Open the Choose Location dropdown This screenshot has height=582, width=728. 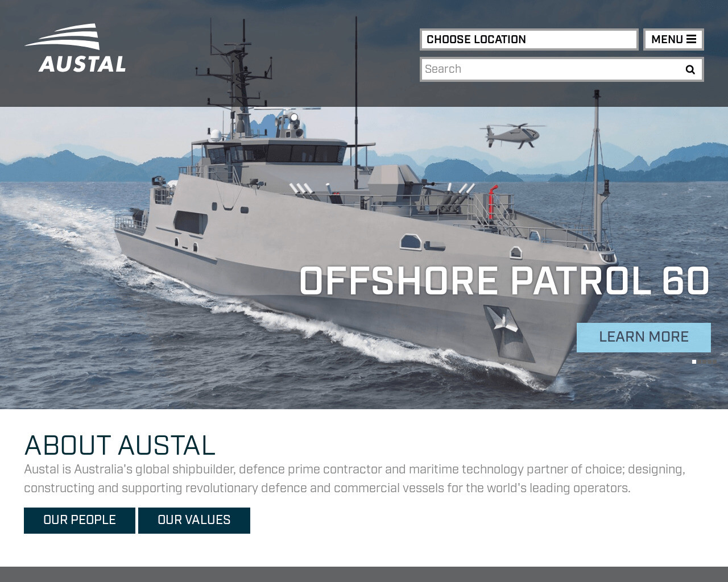pyautogui.click(x=529, y=39)
